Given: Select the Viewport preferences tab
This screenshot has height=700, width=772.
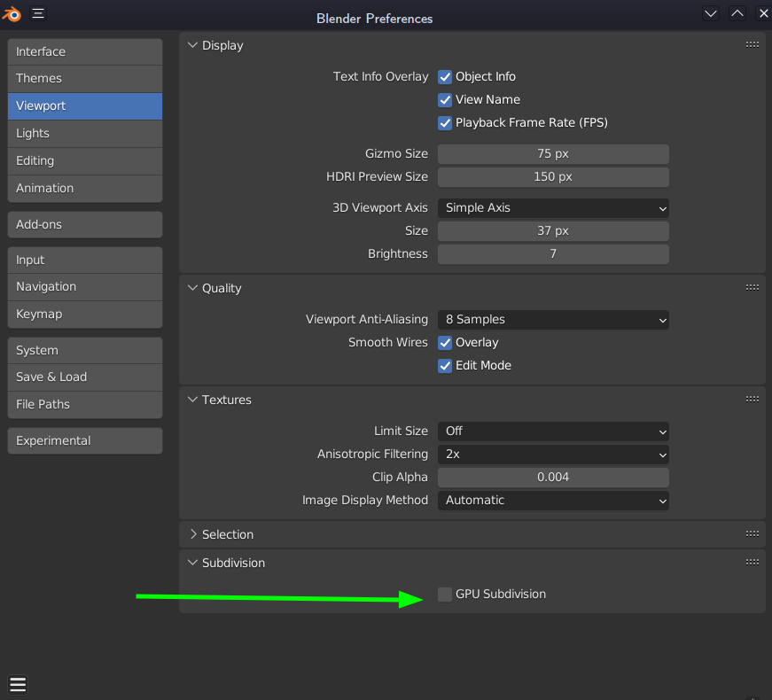Looking at the screenshot, I should 85,105.
